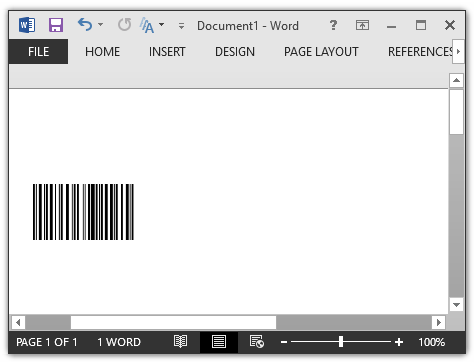Viewport: 476px width, 364px height.
Task: Save the document with the floppy icon
Action: (56, 25)
